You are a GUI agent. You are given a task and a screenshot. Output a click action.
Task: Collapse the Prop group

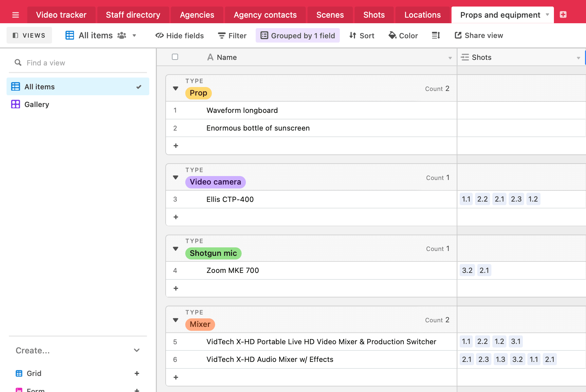tap(175, 88)
